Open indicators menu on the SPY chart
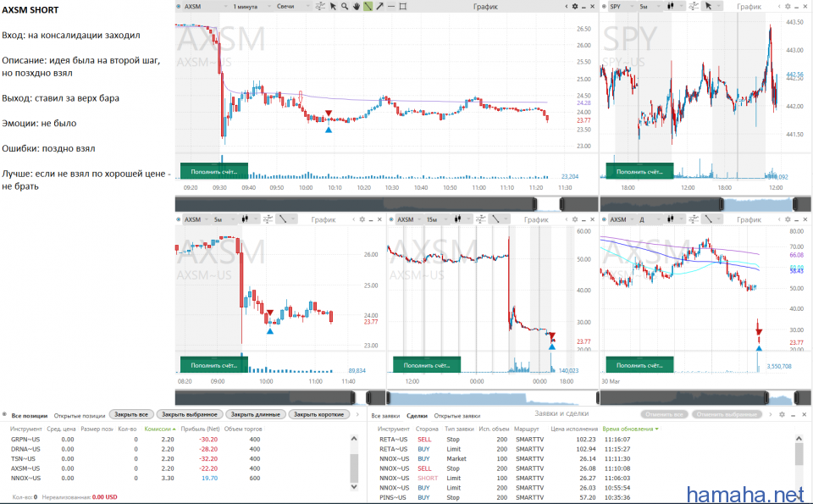The width and height of the screenshot is (813, 504). 694,6
